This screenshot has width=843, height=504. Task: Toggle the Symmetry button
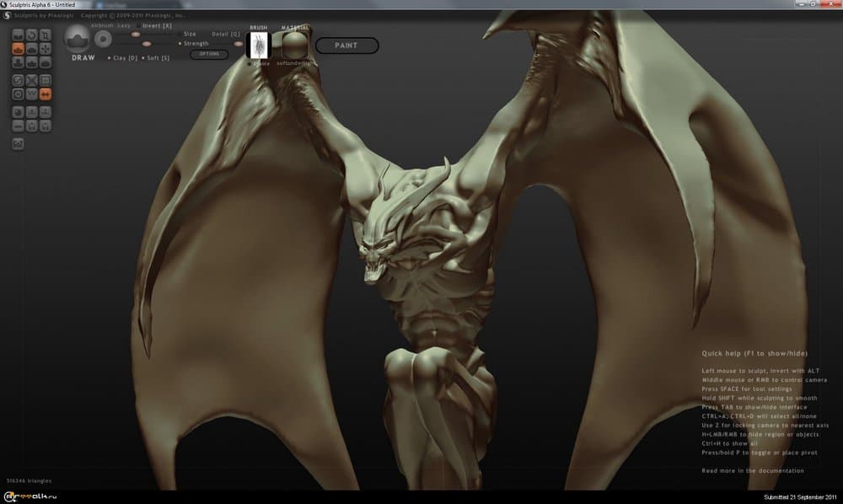46,94
